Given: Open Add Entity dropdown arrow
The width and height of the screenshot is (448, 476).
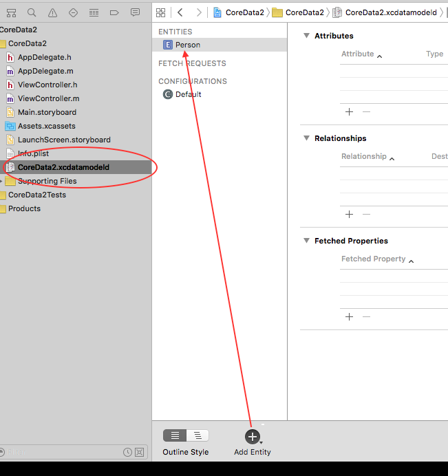Looking at the screenshot, I should (262, 442).
